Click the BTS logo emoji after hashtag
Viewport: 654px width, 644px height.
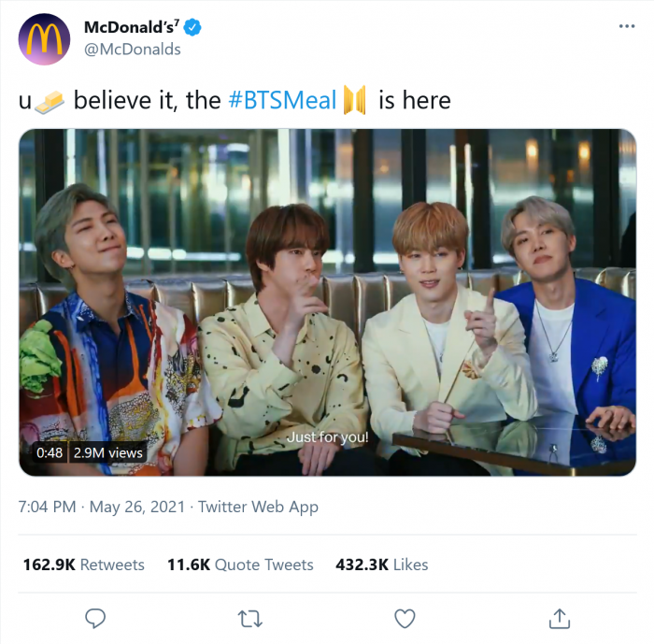click(356, 100)
